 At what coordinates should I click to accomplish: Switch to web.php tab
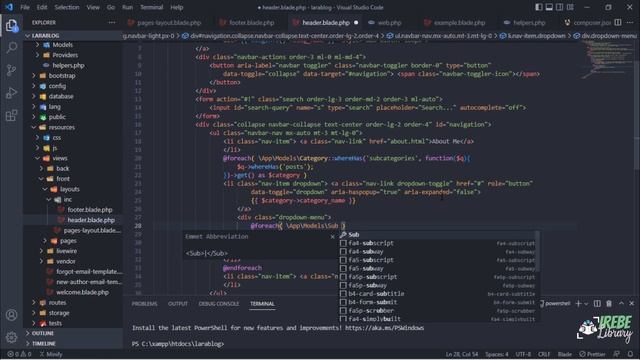click(389, 22)
